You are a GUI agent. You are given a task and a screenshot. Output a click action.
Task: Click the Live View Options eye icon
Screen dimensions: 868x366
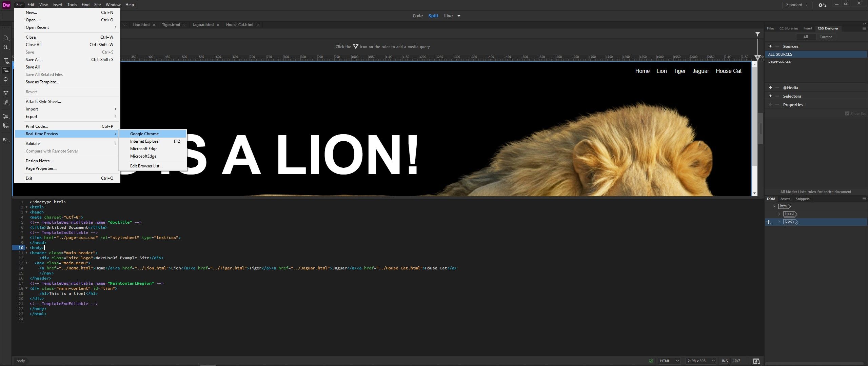(x=6, y=60)
